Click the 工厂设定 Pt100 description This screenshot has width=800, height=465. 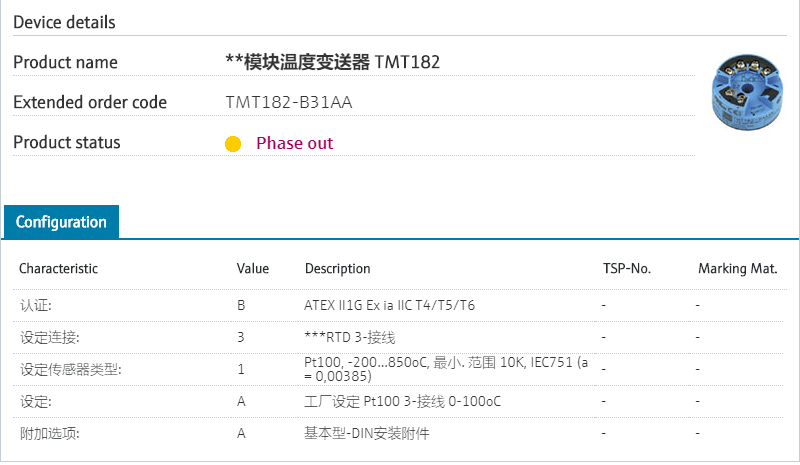pyautogui.click(x=402, y=402)
